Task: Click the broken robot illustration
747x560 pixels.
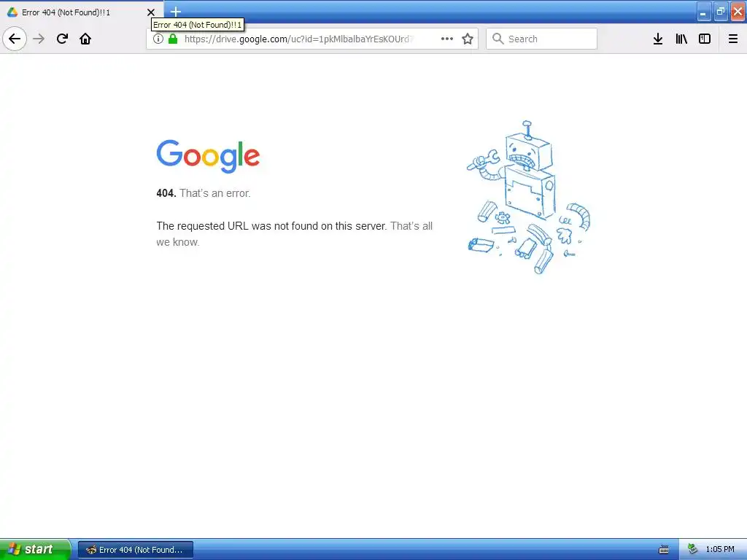Action: coord(528,197)
